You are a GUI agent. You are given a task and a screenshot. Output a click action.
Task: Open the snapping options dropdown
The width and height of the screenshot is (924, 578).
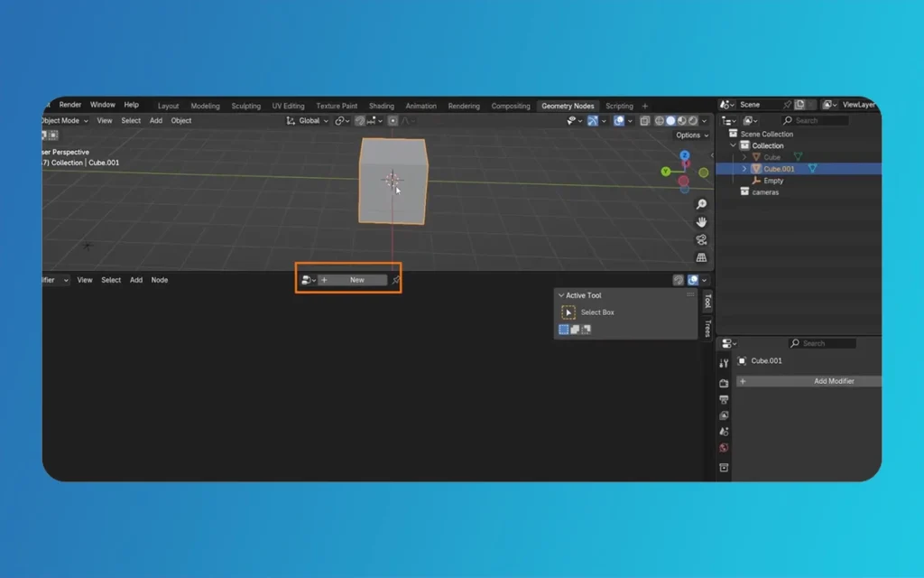pos(374,121)
